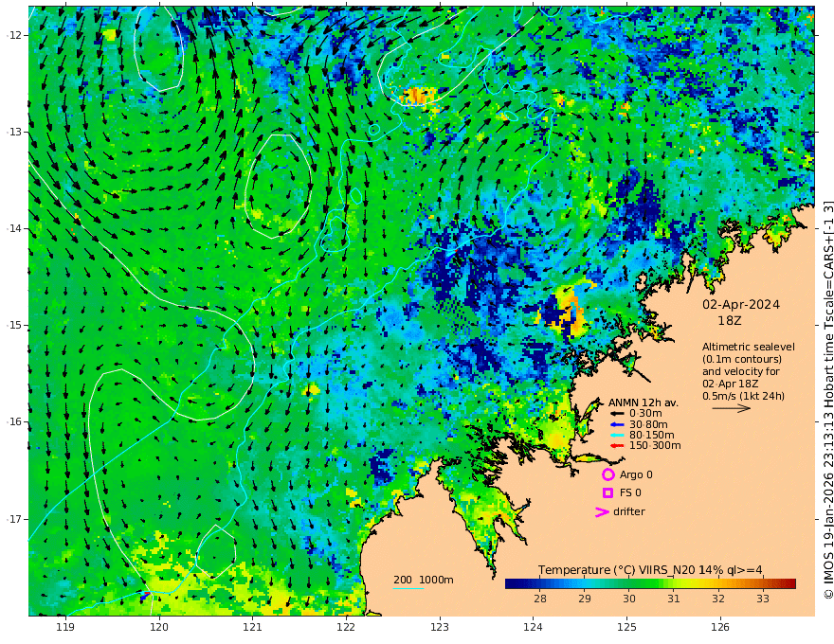Click the 'ANMN 12h av.' legend heading
The width and height of the screenshot is (834, 644).
click(x=644, y=402)
